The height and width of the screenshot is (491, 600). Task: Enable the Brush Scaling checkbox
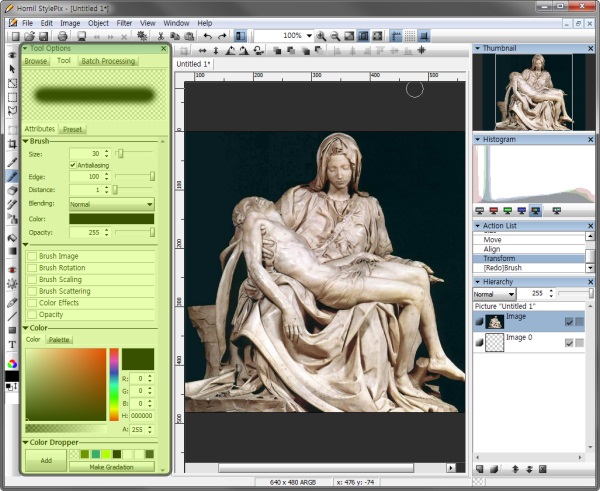[32, 279]
